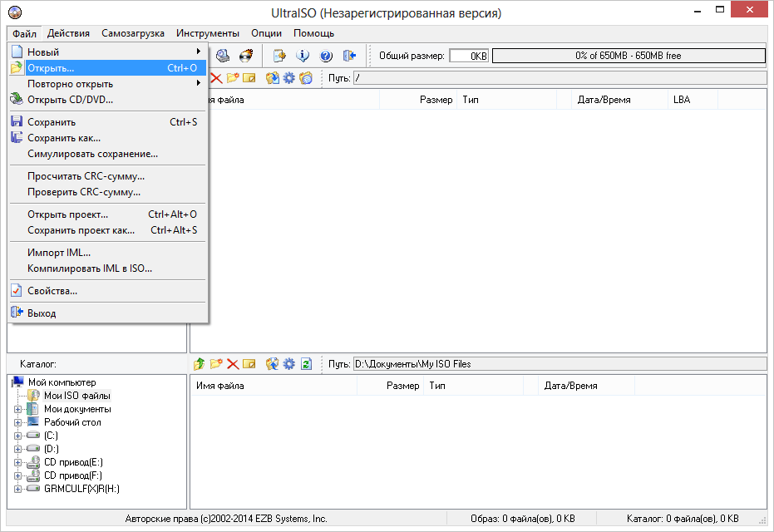Select Сохранить как... menu entry

click(x=107, y=138)
